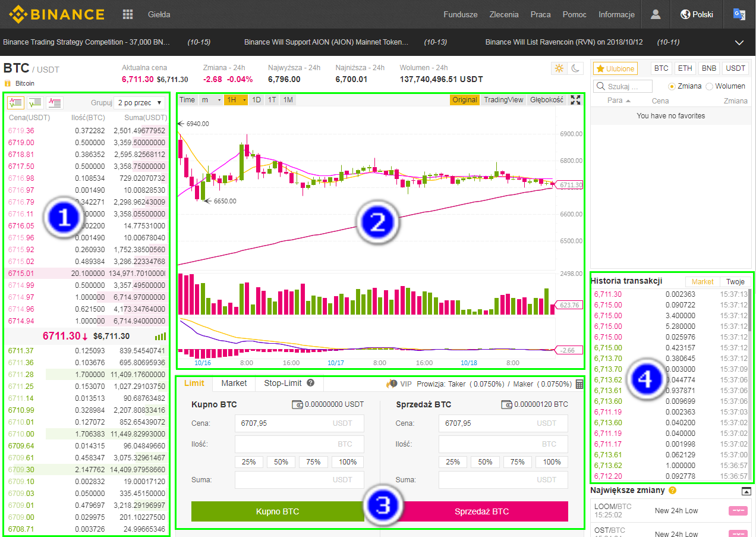Image resolution: width=756 pixels, height=537 pixels.
Task: Open Giełda exchange menu
Action: (x=159, y=14)
